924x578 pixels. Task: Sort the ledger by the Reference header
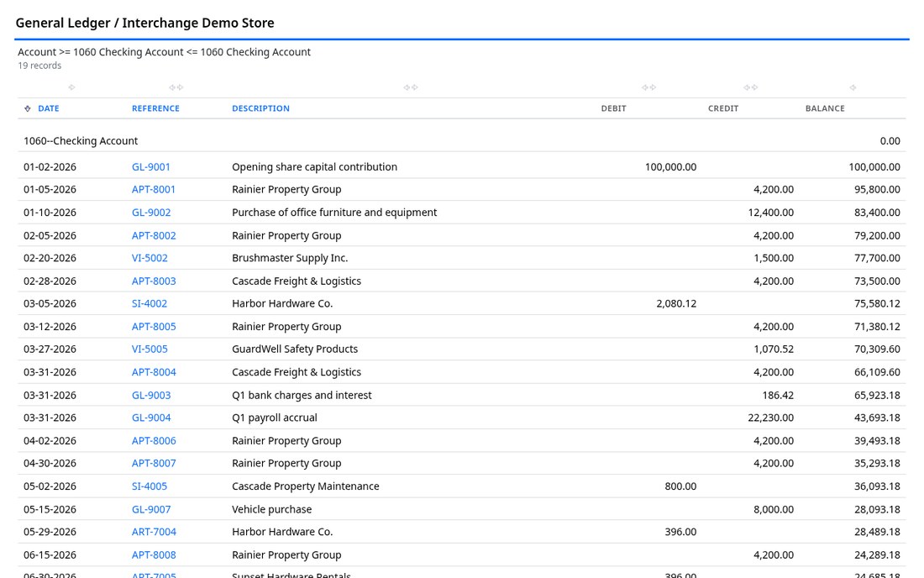click(155, 108)
